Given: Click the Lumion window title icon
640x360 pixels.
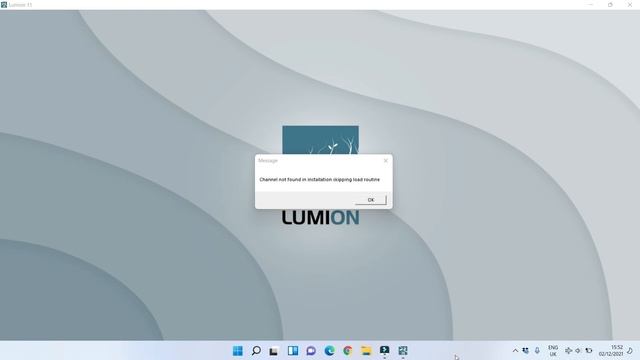Looking at the screenshot, I should [4, 4].
